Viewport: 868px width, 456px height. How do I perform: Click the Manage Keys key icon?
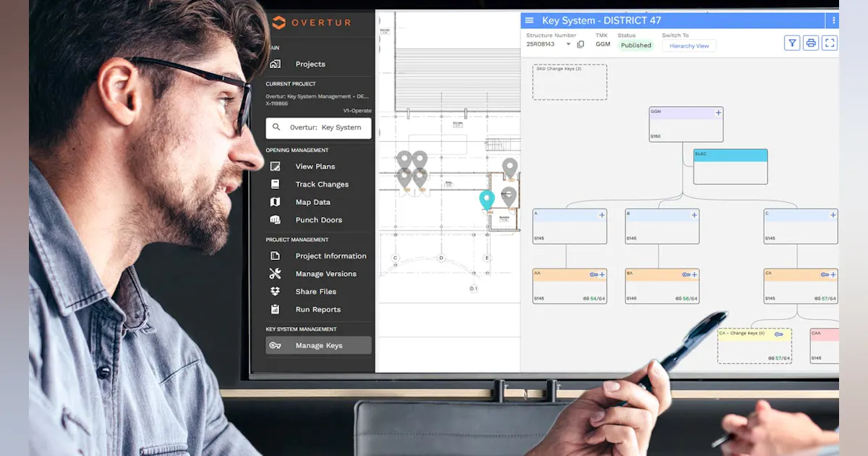[x=275, y=345]
